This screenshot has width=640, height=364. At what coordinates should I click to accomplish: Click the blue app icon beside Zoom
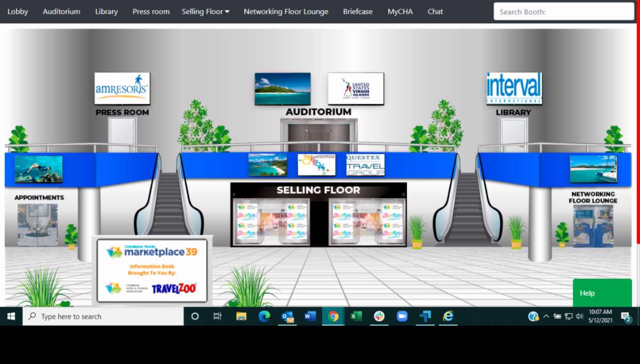(x=425, y=317)
